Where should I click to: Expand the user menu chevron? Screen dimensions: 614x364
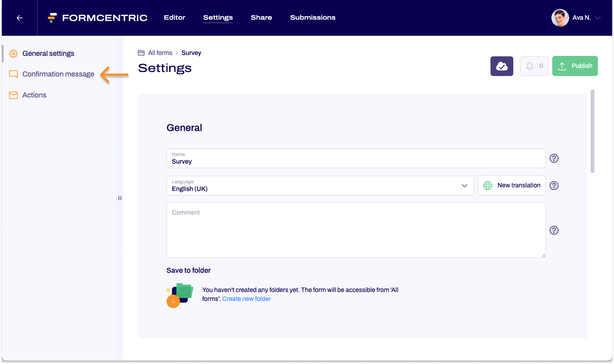coord(598,18)
